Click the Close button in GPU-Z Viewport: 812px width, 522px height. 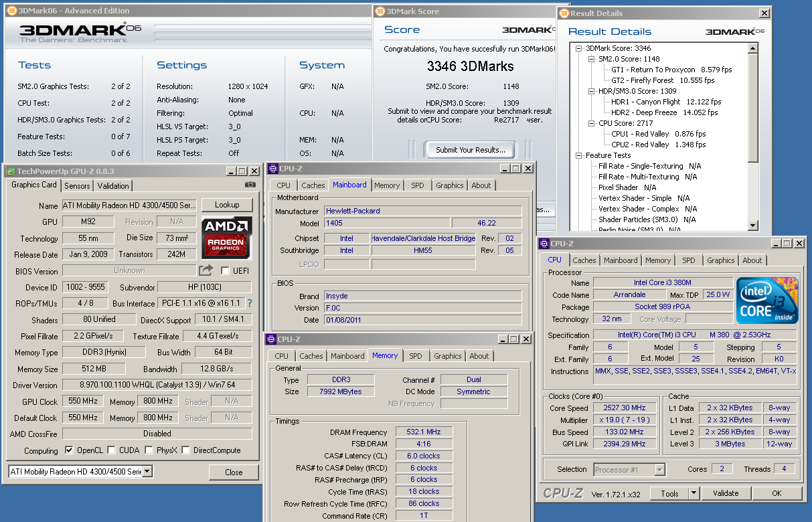coord(234,472)
